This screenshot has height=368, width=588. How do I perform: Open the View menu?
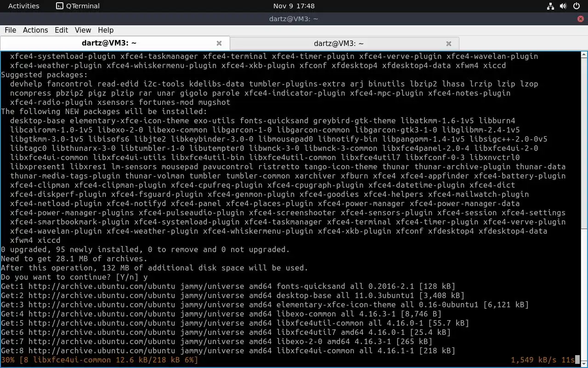[83, 30]
